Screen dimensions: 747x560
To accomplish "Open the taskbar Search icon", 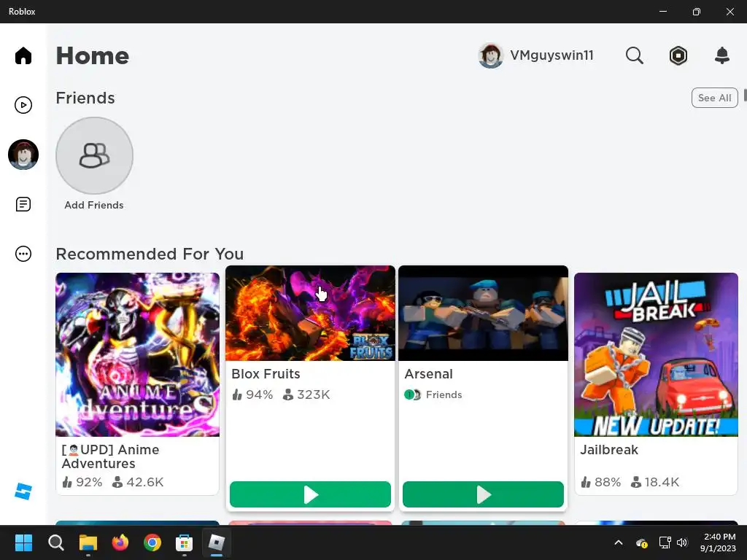I will (x=55, y=542).
